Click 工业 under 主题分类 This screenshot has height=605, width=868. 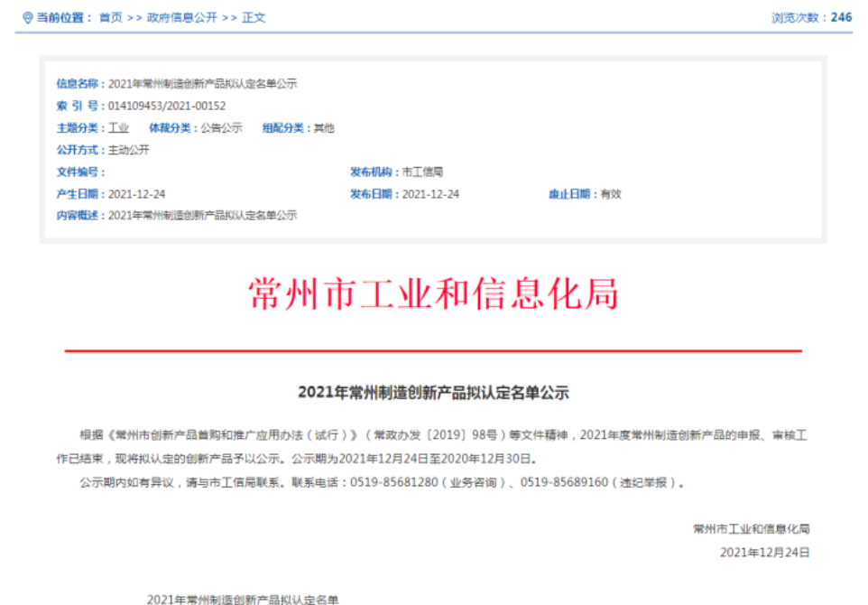[118, 128]
